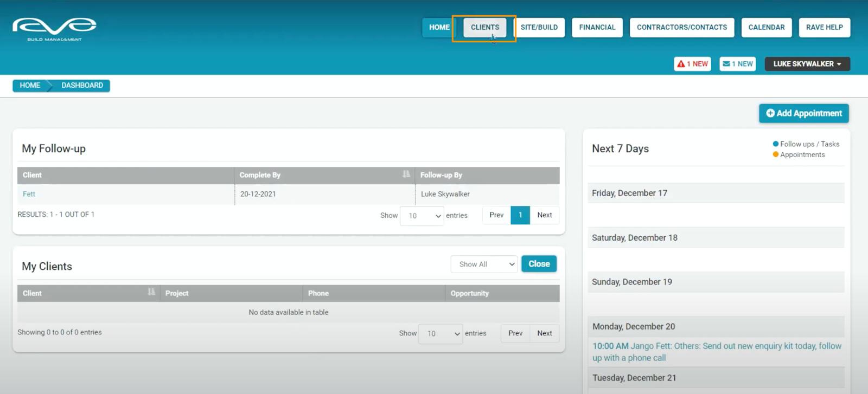Open the Site/Build menu
The image size is (868, 394).
[539, 28]
